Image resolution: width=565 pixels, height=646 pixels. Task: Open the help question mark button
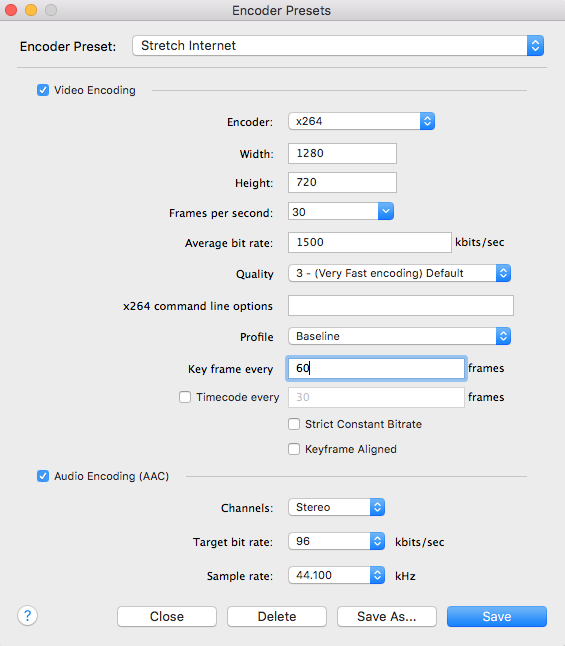coord(28,616)
